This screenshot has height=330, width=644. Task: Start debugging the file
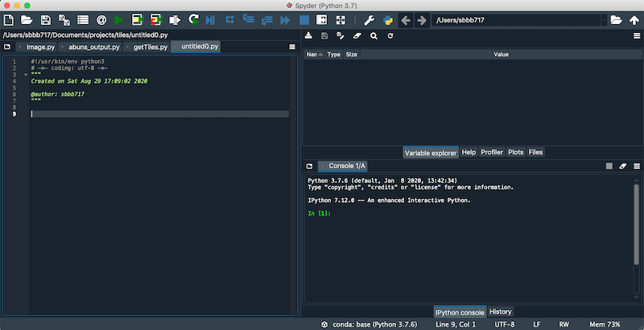(210, 19)
